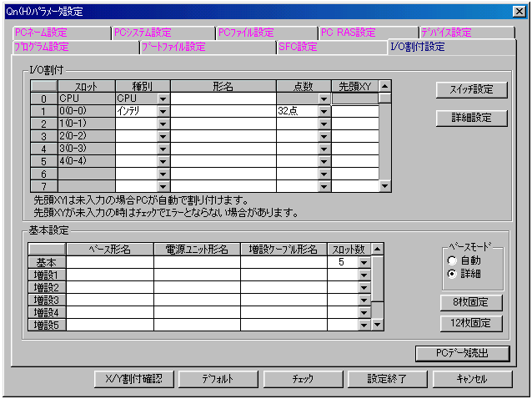The width and height of the screenshot is (532, 399).
Task: Expand the 点数 dropdown showing 32点
Action: 324,111
